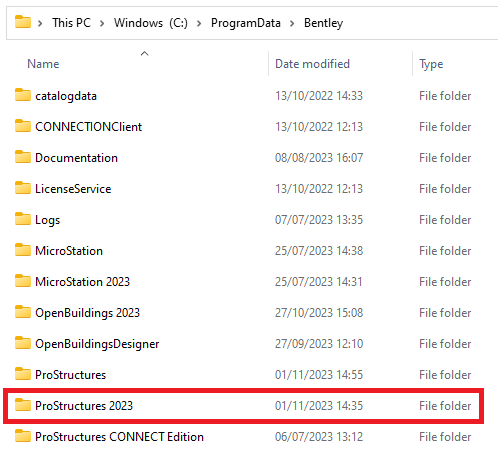This screenshot has width=498, height=455.
Task: Click LicenseService folder name
Action: [73, 189]
